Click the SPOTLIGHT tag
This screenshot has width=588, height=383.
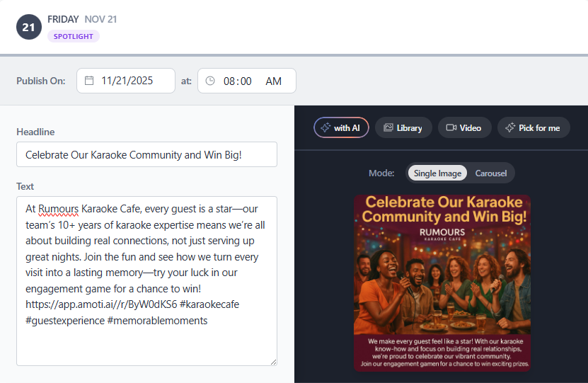point(74,37)
